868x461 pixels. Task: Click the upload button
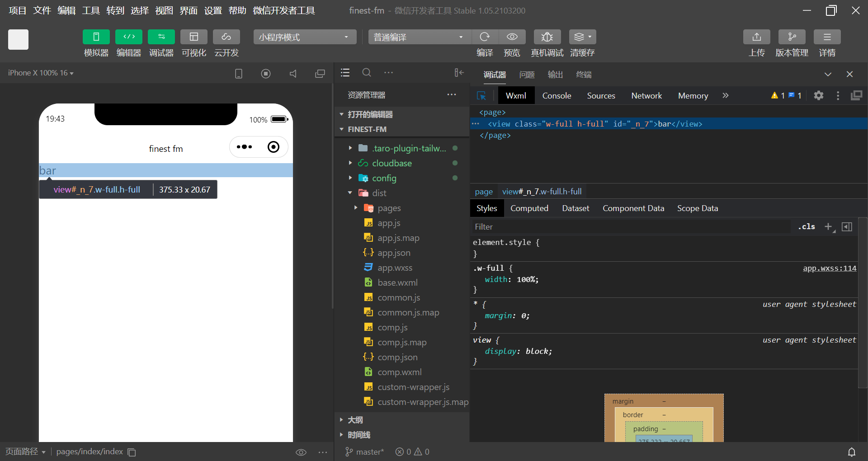(x=757, y=37)
